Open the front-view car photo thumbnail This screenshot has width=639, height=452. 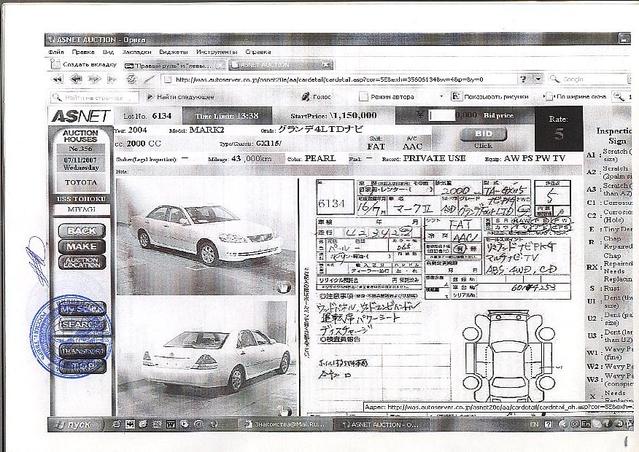coord(206,236)
